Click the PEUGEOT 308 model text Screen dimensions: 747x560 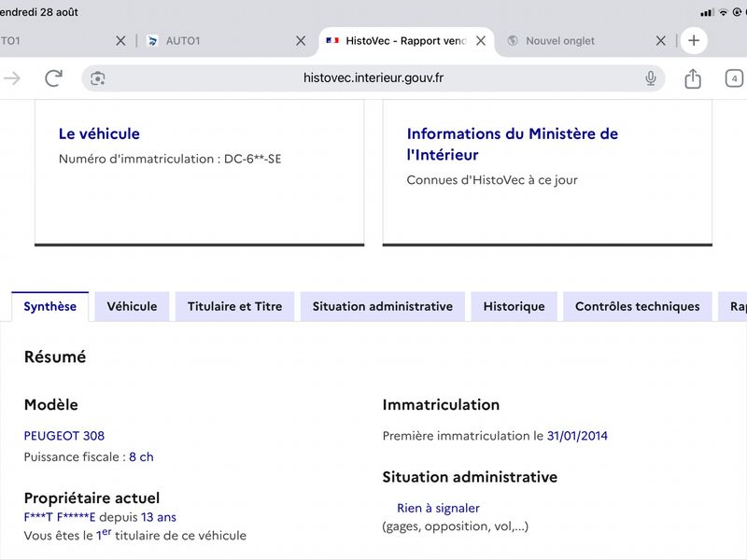point(64,436)
